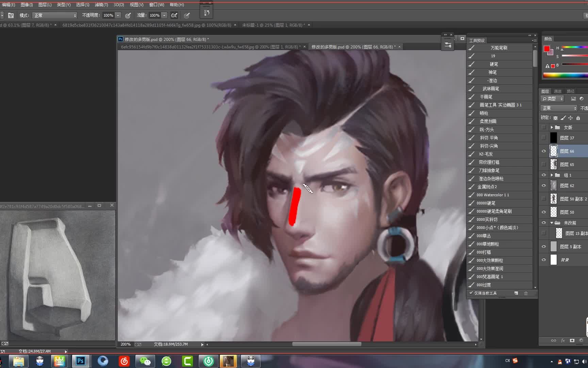Open tool presets panel menu icon
The height and width of the screenshot is (368, 588).
point(534,40)
